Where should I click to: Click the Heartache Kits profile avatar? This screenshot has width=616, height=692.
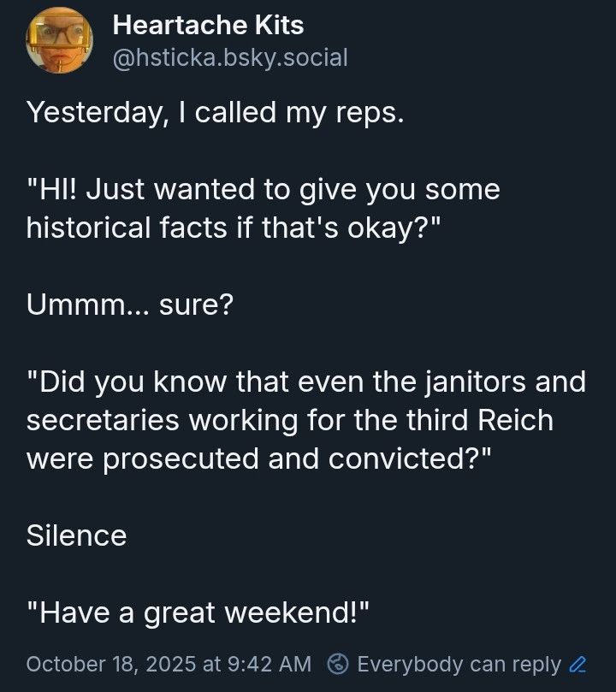[59, 40]
